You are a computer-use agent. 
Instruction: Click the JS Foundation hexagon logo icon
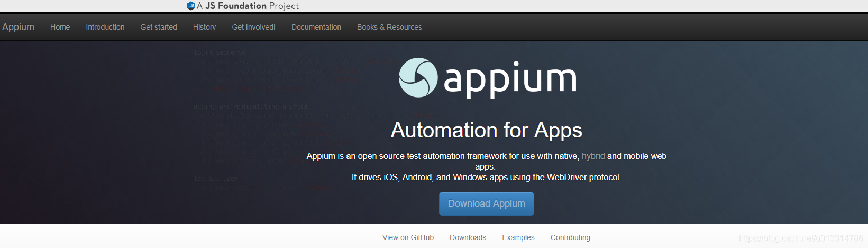pyautogui.click(x=191, y=6)
